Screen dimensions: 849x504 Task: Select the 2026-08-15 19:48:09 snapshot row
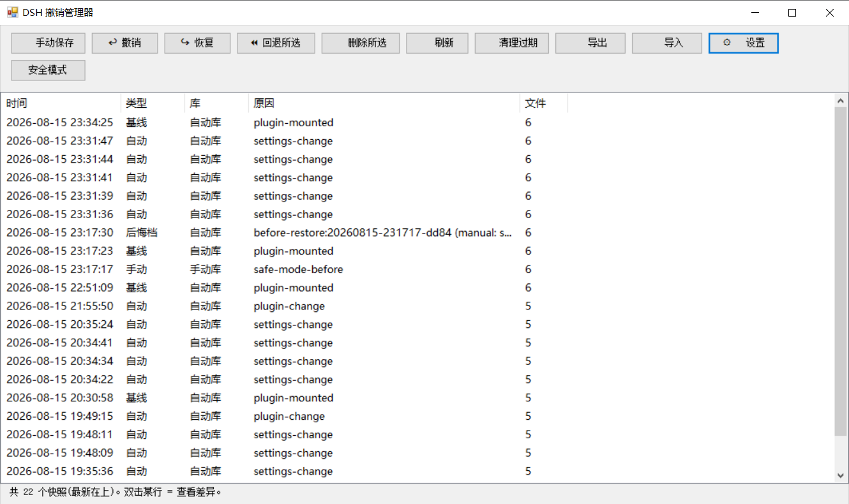285,453
